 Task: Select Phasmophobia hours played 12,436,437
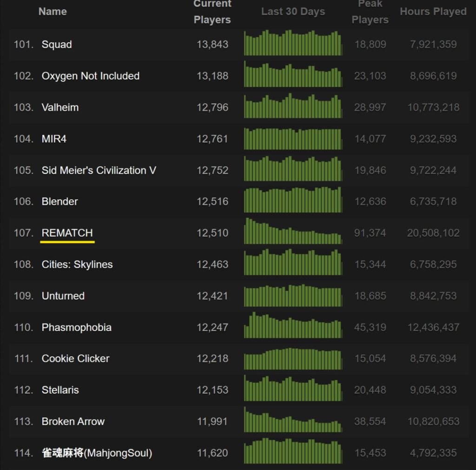[433, 327]
